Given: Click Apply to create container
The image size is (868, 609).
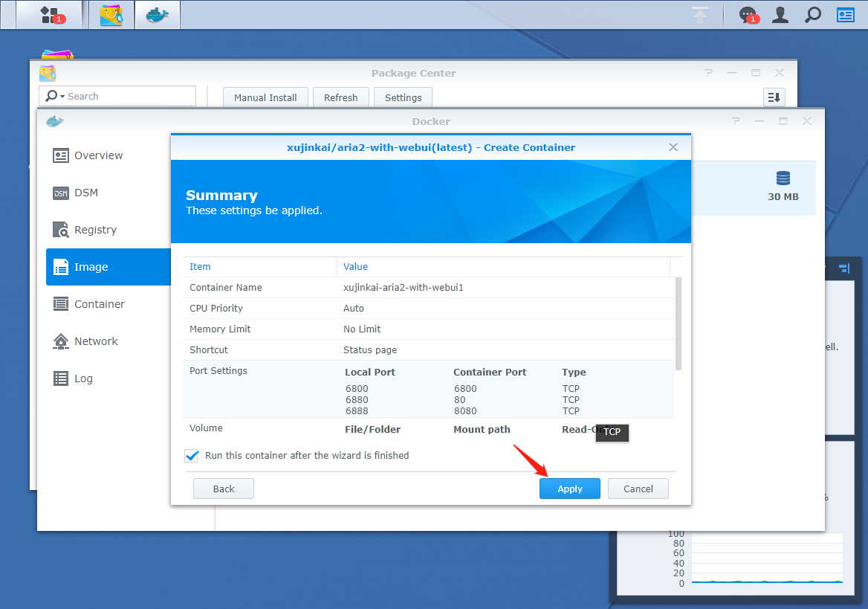Looking at the screenshot, I should [569, 489].
